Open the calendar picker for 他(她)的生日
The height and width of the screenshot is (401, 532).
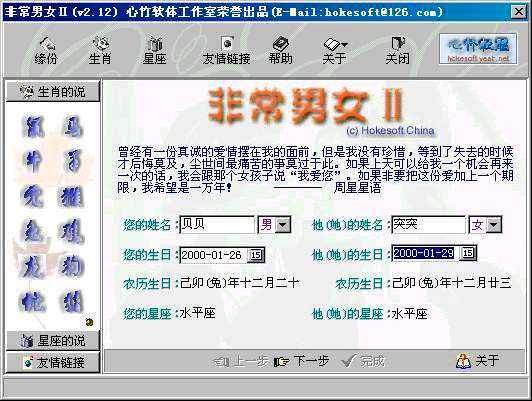point(468,253)
